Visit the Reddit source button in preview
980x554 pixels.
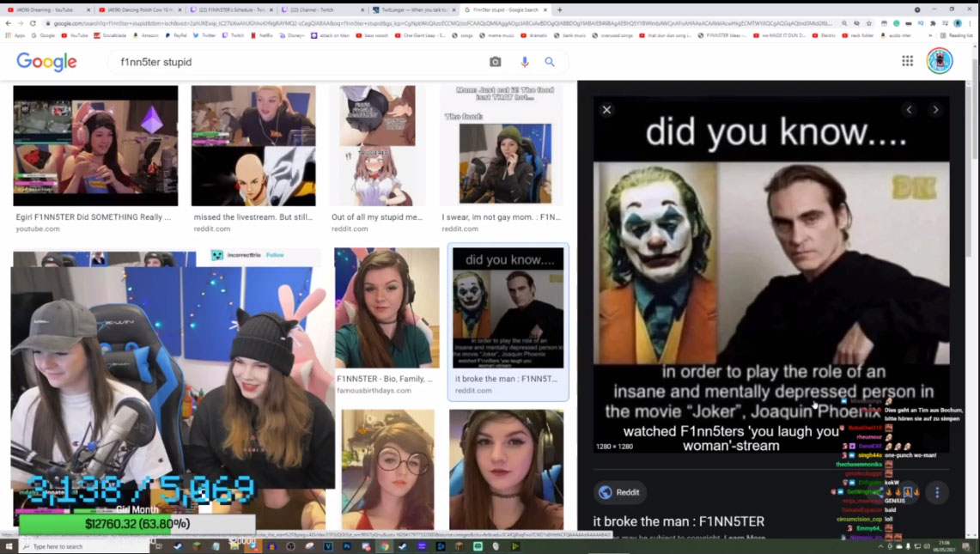tap(619, 492)
